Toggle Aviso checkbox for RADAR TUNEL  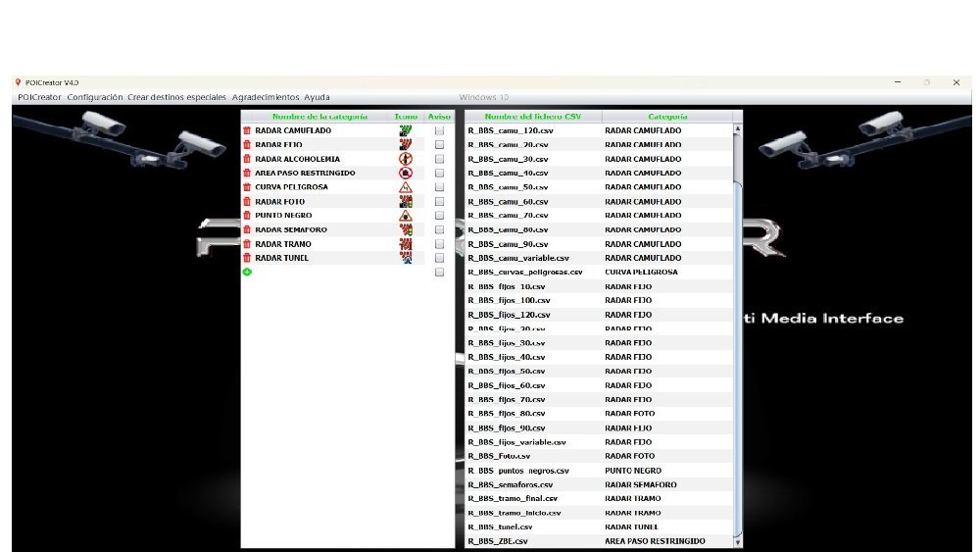click(439, 258)
